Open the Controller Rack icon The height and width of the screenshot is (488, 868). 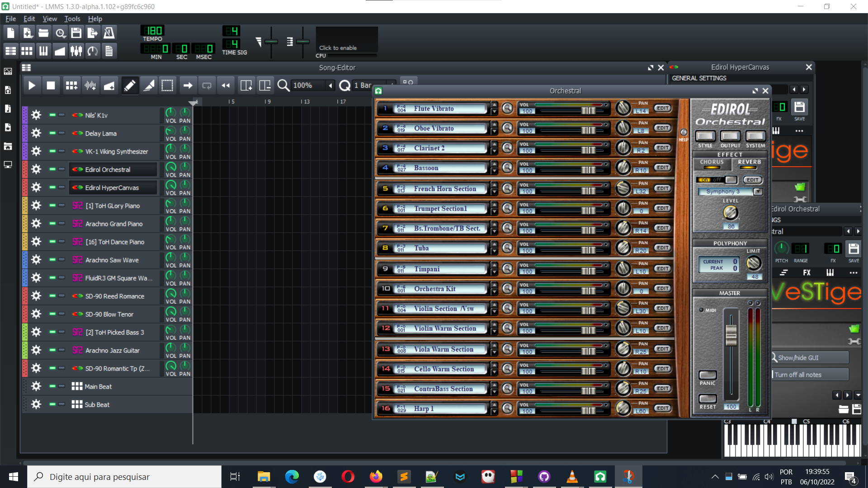92,51
